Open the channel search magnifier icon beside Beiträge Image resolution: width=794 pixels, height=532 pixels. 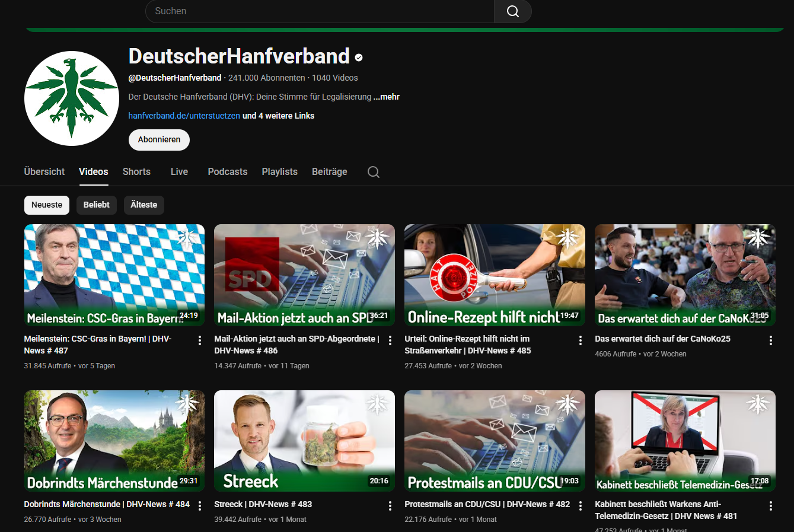click(374, 172)
